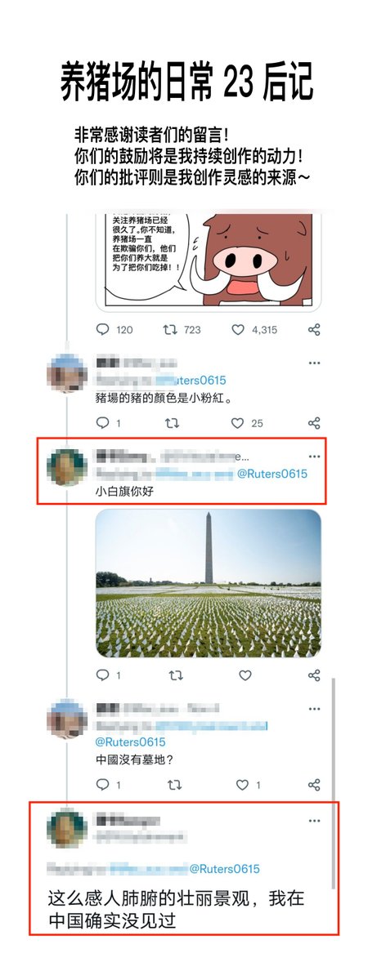Open avatar of the '小白旗你好' author
This screenshot has height=980, width=368.
[x=67, y=468]
